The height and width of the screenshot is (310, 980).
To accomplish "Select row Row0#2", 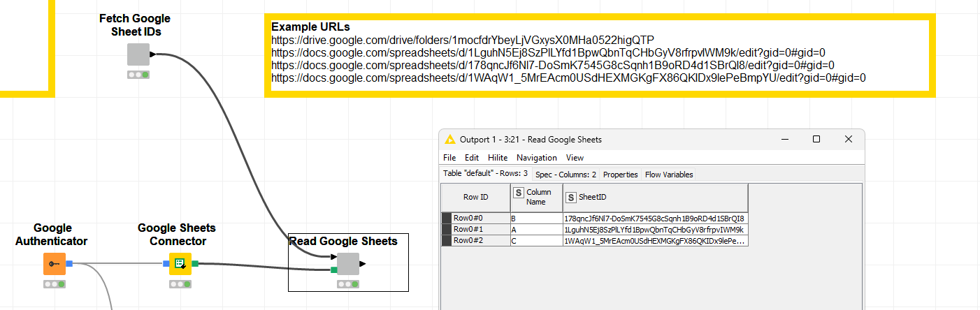I will click(476, 241).
